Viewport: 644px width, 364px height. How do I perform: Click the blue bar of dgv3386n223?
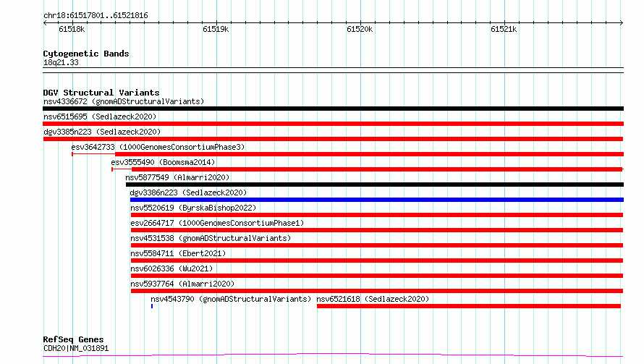(x=377, y=200)
